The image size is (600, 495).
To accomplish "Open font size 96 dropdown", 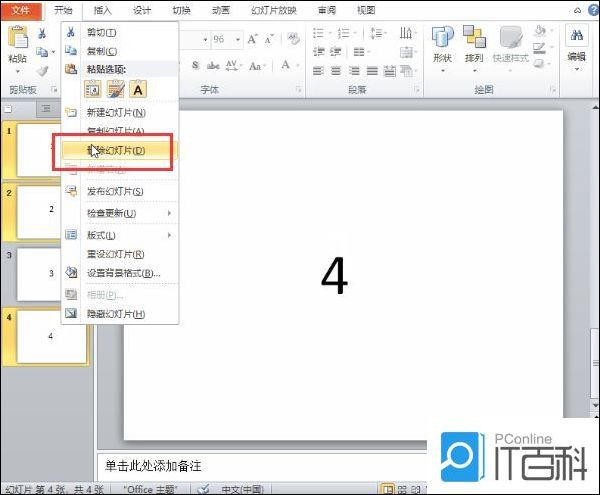I will [x=238, y=39].
